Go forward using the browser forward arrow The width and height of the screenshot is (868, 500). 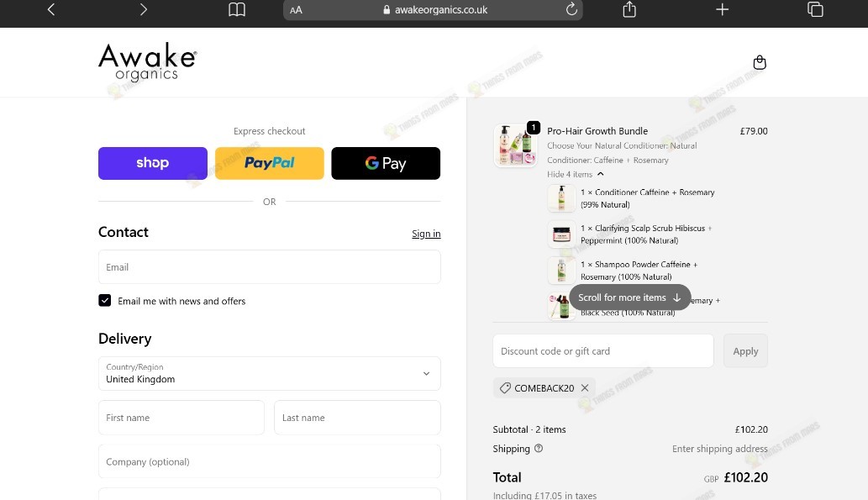click(x=144, y=9)
